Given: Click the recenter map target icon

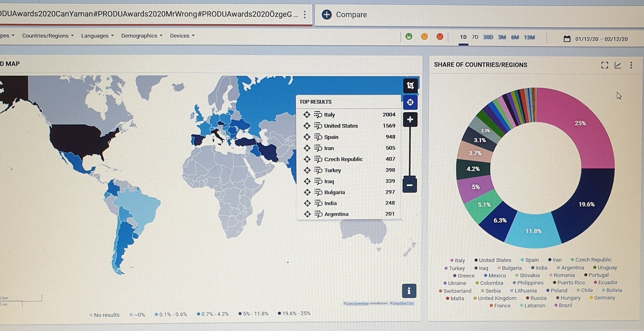Looking at the screenshot, I should pos(410,102).
